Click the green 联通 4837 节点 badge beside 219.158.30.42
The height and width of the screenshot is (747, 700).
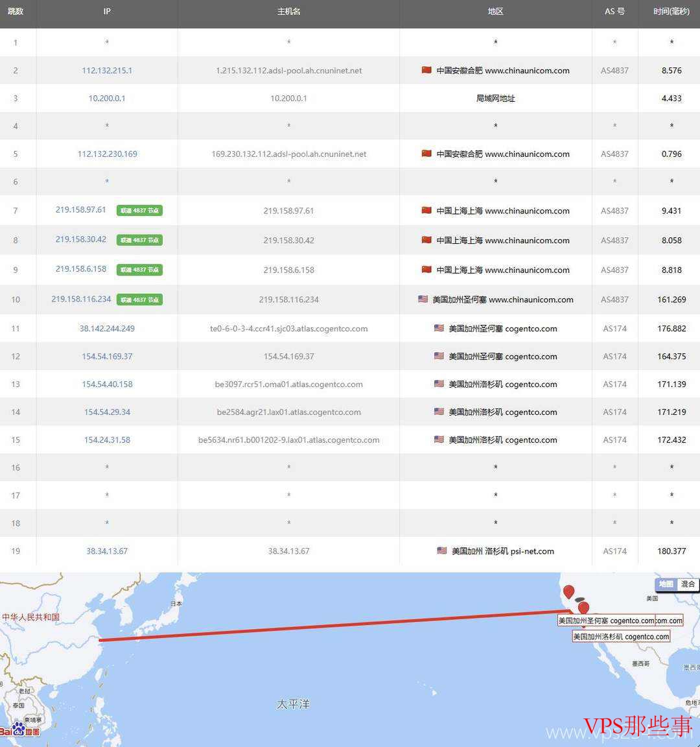(139, 240)
